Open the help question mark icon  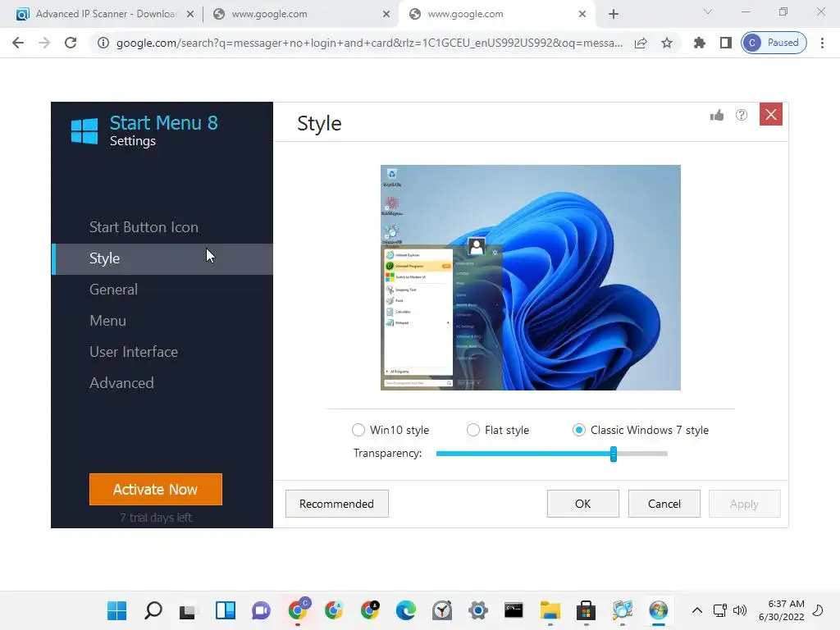(742, 115)
